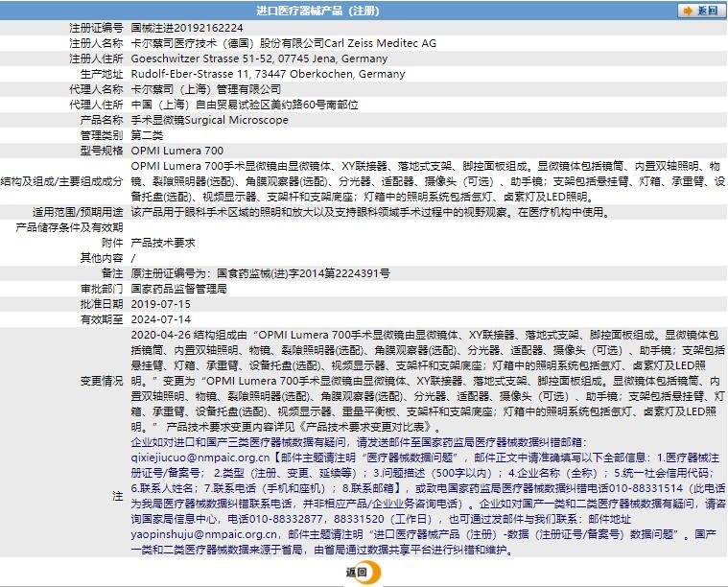Click approving department 国家药品监督管理局
This screenshot has width=728, height=587.
(x=178, y=289)
